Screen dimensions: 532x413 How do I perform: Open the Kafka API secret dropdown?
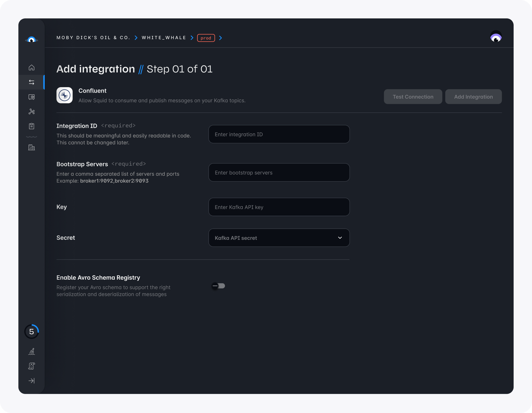(x=279, y=238)
